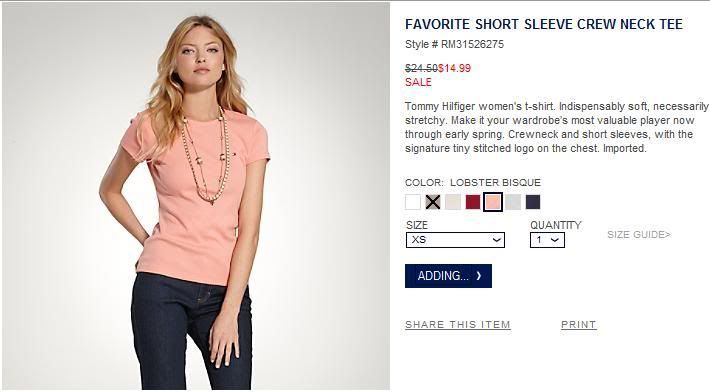Click the blue Adding... button

[x=448, y=276]
